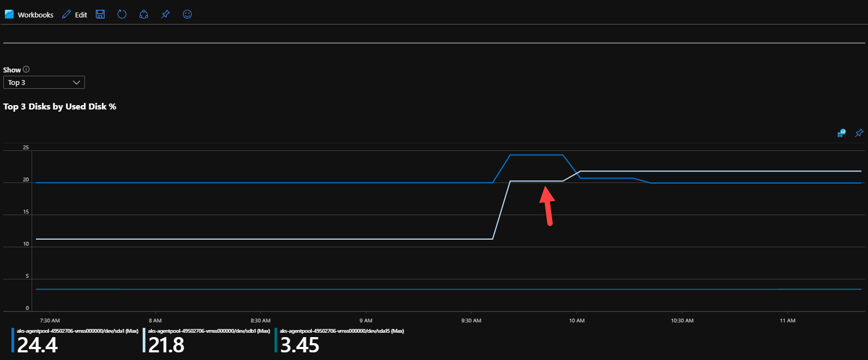Click the 3.45 legend value
The height and width of the screenshot is (360, 868).
click(299, 345)
